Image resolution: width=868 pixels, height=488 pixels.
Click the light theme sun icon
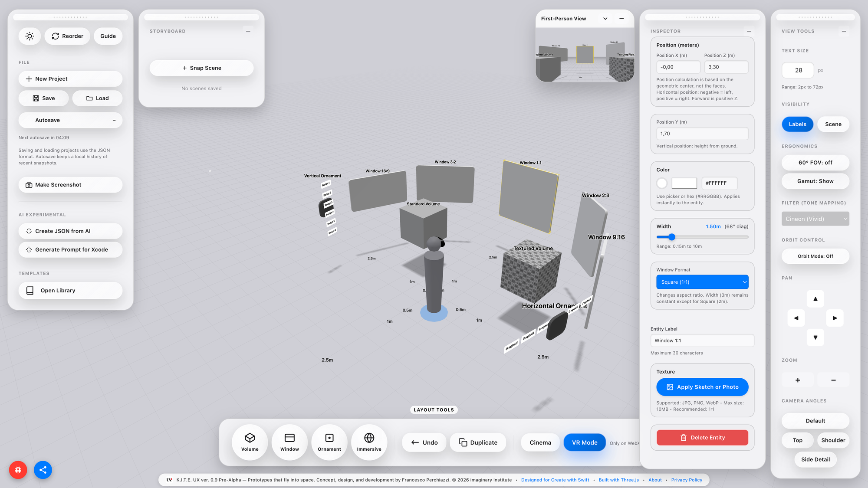[x=30, y=36]
